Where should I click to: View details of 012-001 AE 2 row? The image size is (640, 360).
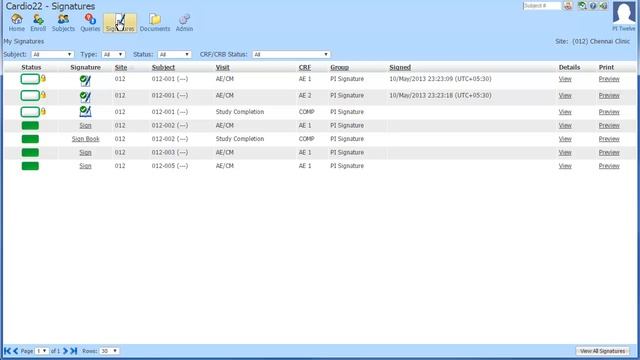[565, 95]
